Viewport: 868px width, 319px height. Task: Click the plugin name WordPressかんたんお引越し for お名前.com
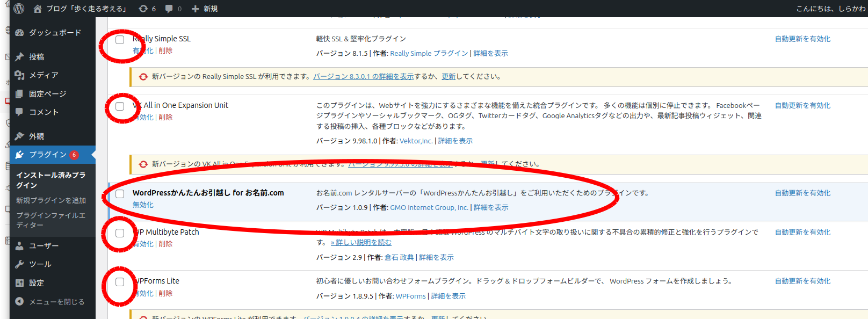pos(208,193)
